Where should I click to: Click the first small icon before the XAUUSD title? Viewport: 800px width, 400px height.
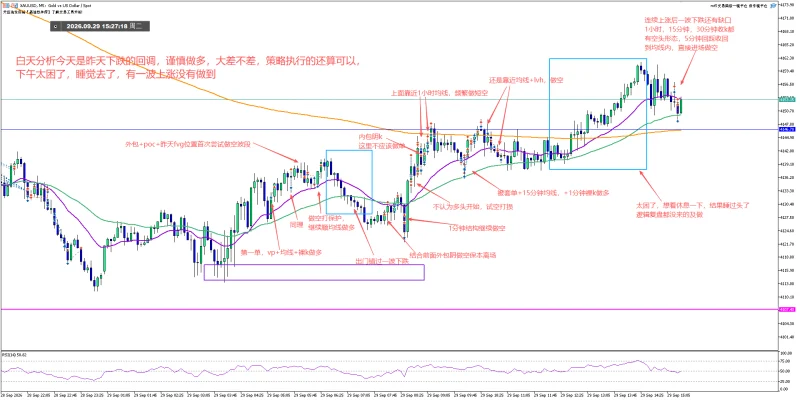6,5
